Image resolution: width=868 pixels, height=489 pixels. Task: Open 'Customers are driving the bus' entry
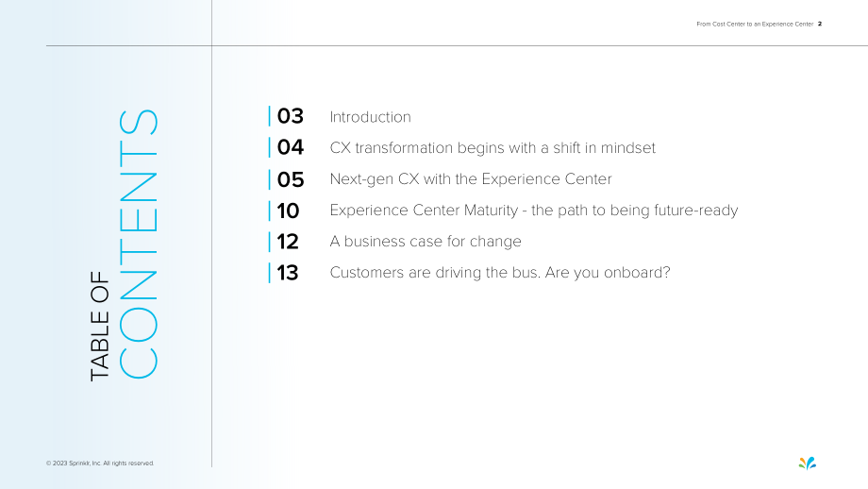500,273
